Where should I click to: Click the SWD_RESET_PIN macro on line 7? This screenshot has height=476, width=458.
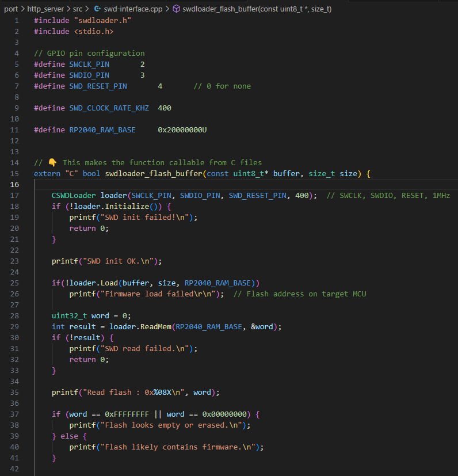click(x=98, y=86)
